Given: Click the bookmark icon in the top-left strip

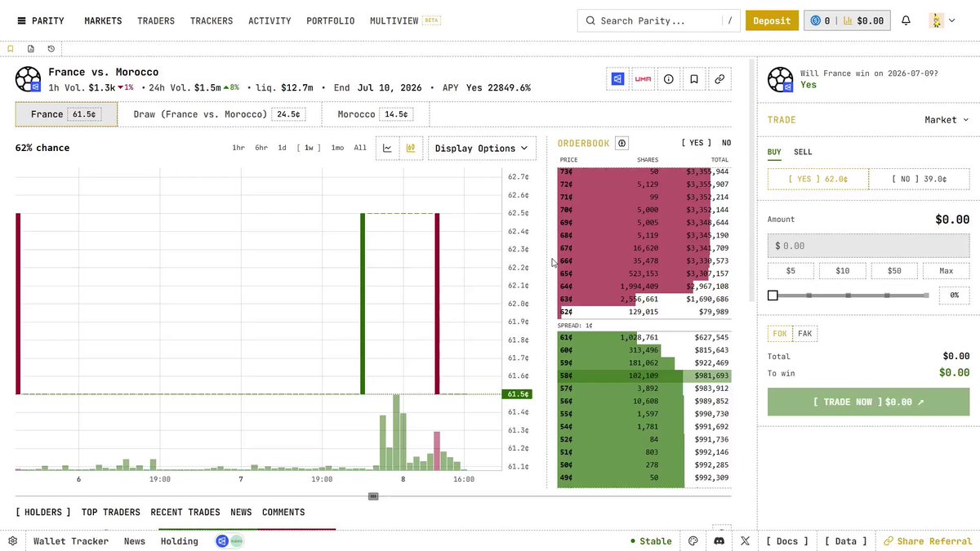Looking at the screenshot, I should point(11,49).
